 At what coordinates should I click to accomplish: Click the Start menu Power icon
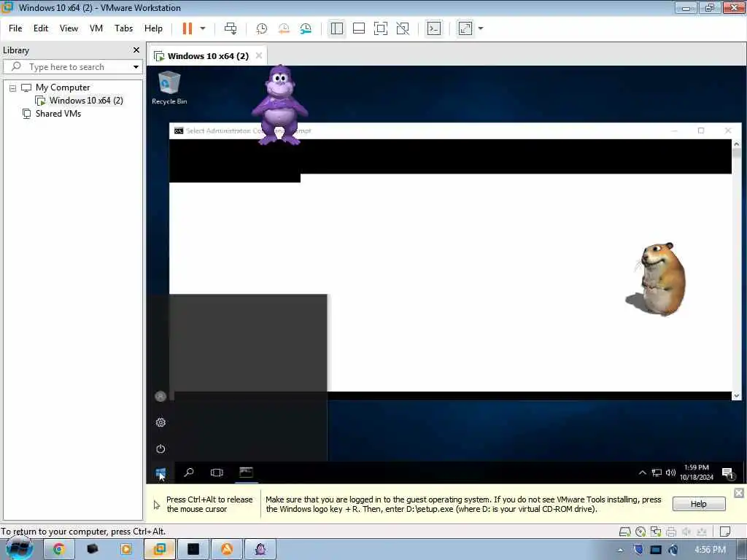point(160,448)
